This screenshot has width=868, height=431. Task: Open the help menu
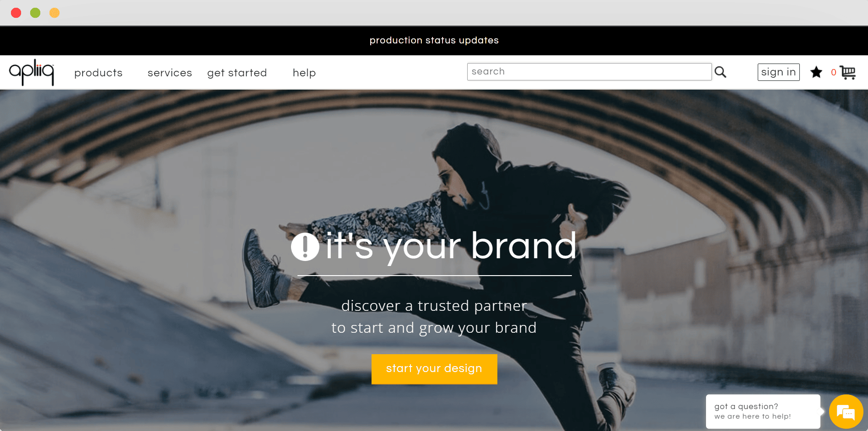point(304,73)
